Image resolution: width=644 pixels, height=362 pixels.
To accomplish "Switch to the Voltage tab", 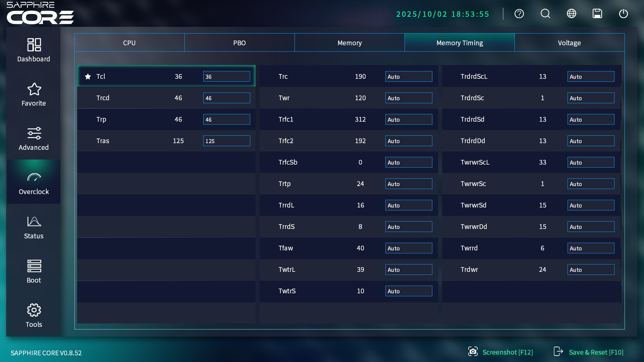I will tap(569, 43).
